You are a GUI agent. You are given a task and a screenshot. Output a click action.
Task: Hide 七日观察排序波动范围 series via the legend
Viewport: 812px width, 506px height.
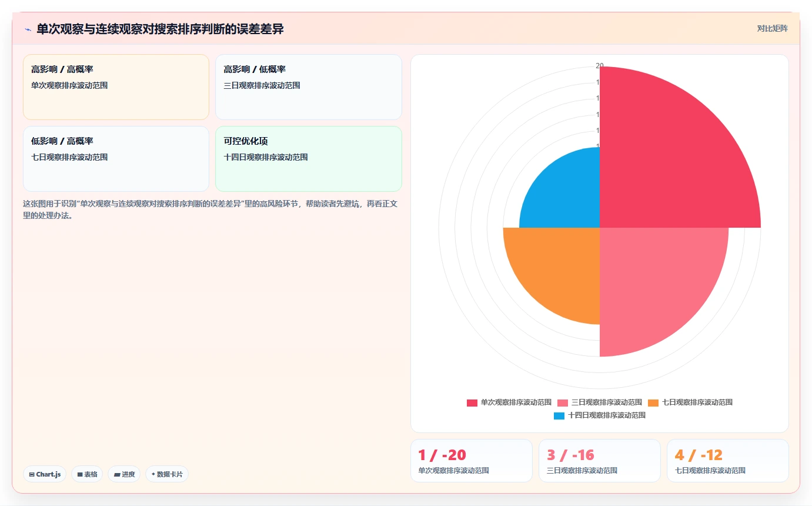690,402
